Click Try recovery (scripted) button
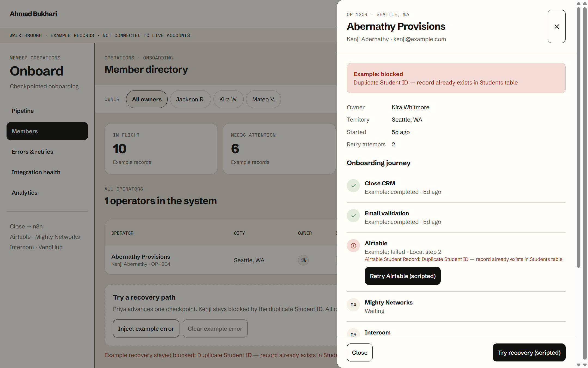 pos(529,352)
